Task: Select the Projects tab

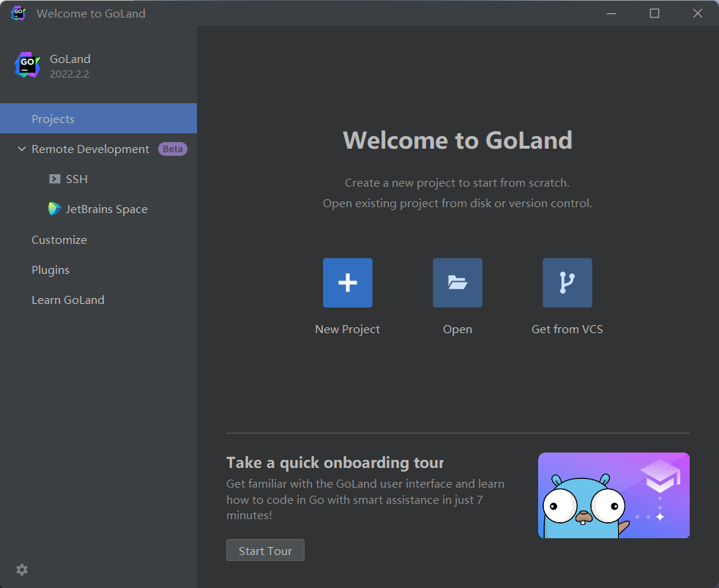Action: click(99, 119)
